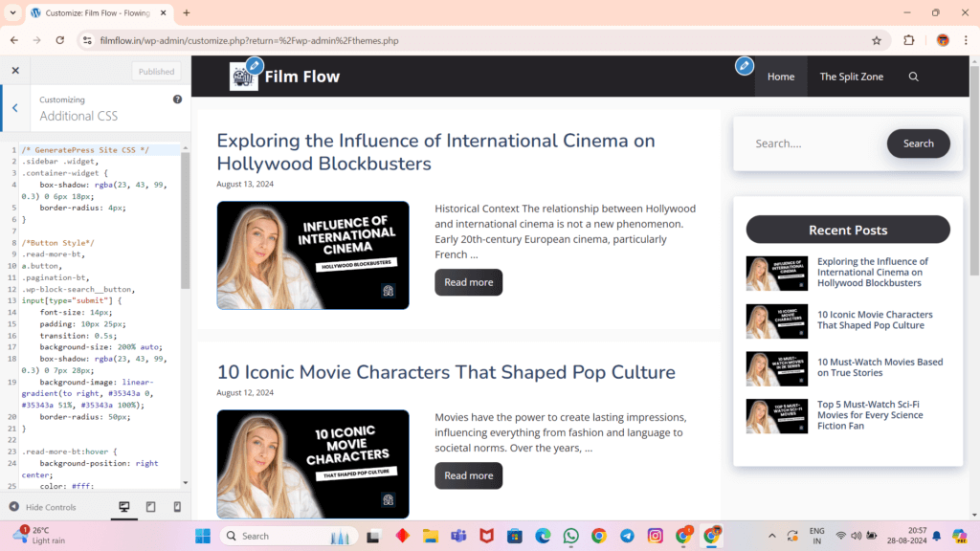Click the edit pencil shortcut on site logo
The width and height of the screenshot is (980, 551).
click(255, 65)
